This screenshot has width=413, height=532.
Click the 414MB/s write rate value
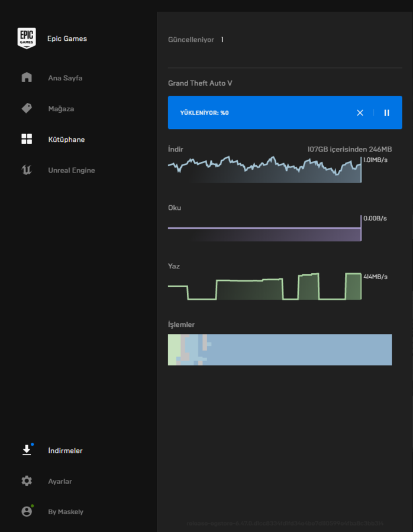point(375,277)
